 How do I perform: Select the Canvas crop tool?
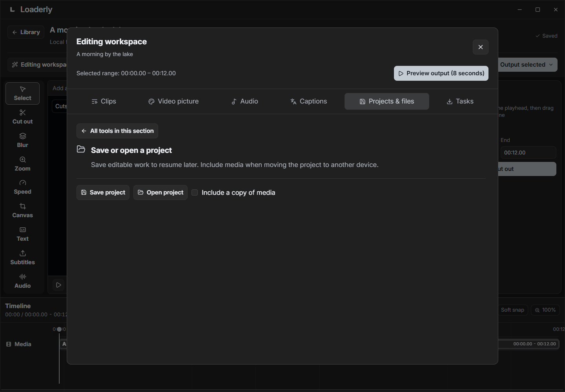[x=22, y=211]
